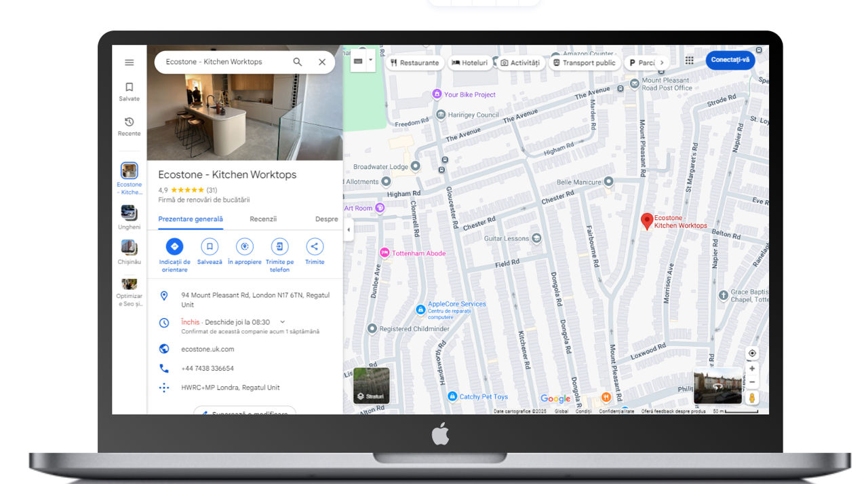Image resolution: width=868 pixels, height=484 pixels.
Task: Click Mount Pleasant Road Post Office pin
Action: pos(634,83)
